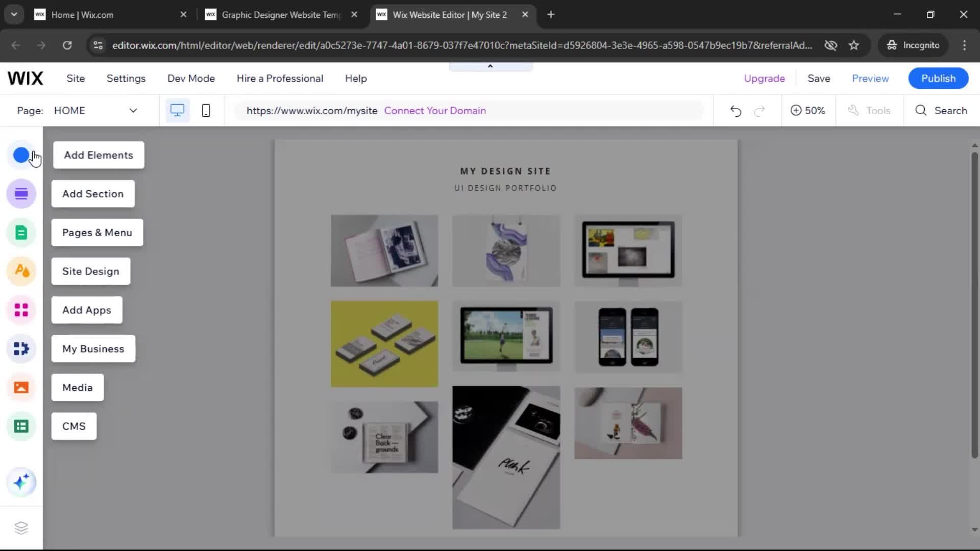Select the Punk black stationery thumbnail

tap(506, 458)
